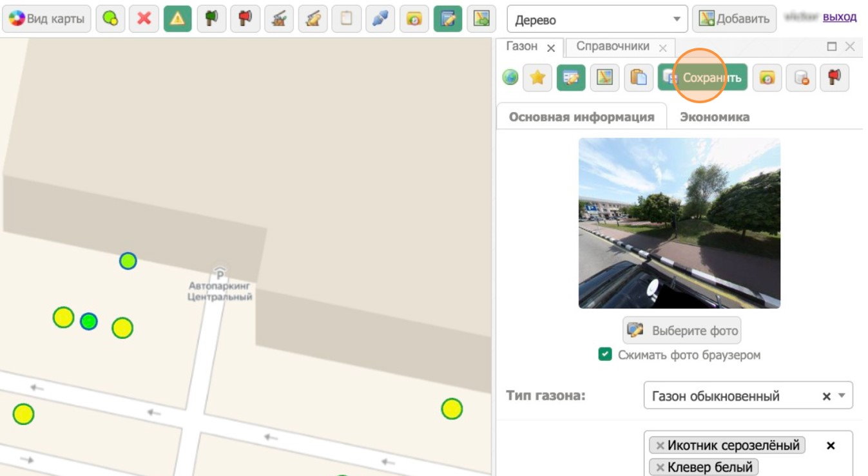Screen dimensions: 868x476
Task: Toggle the green form-edit icon in panel toolbar
Action: point(572,78)
